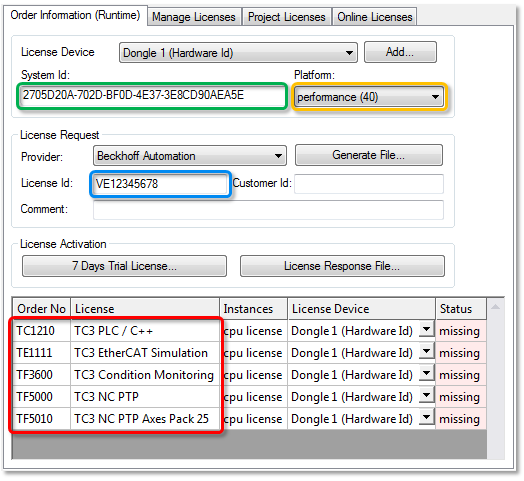Click the empty Customer Id field
524x481 pixels.
coord(369,184)
